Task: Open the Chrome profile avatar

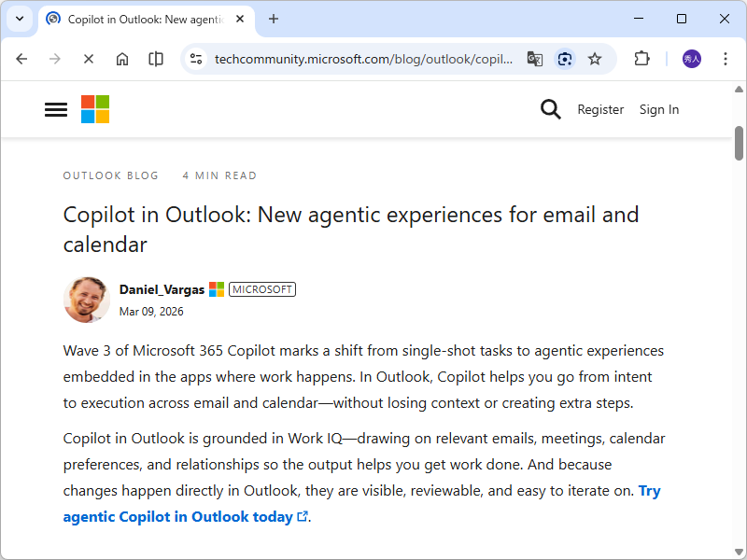Action: coord(692,59)
